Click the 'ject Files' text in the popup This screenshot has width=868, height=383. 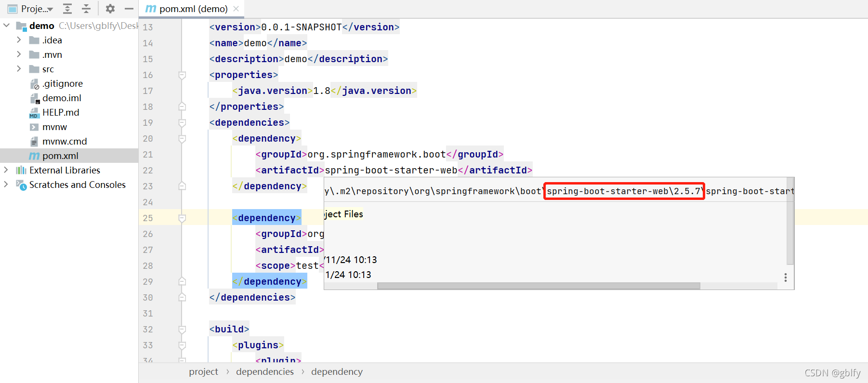tap(344, 214)
